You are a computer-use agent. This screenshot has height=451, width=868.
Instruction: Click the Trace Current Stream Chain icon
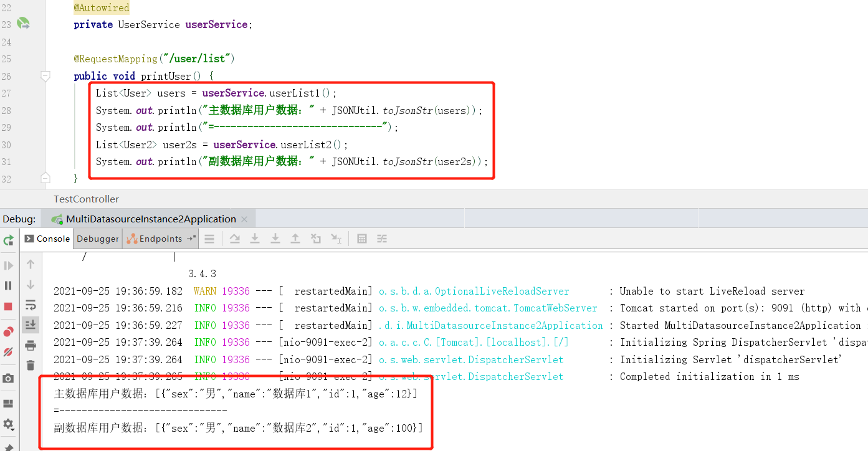(x=382, y=239)
